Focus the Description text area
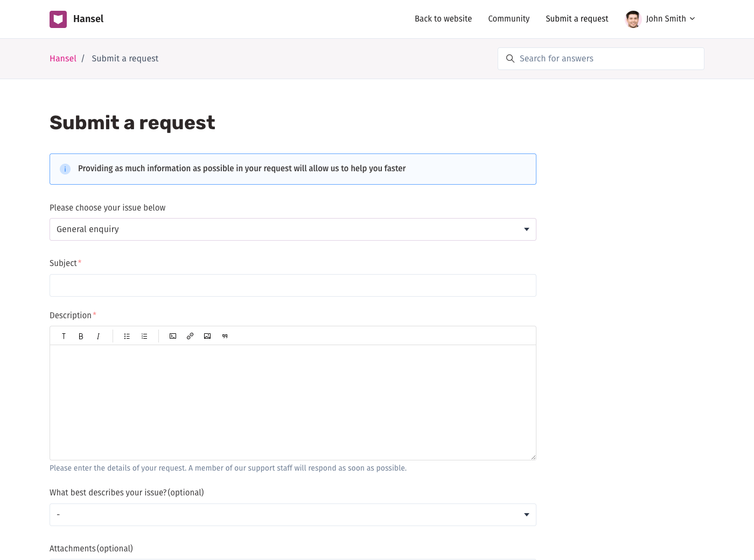 tap(292, 402)
